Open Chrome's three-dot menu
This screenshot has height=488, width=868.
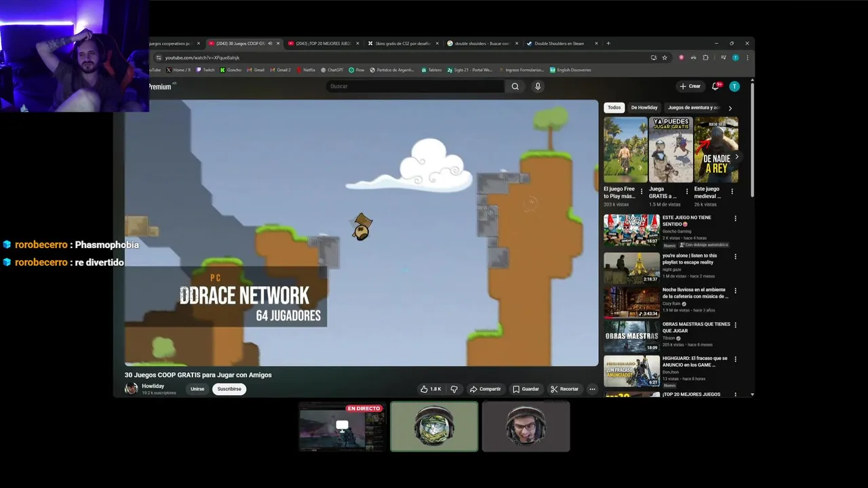[747, 58]
